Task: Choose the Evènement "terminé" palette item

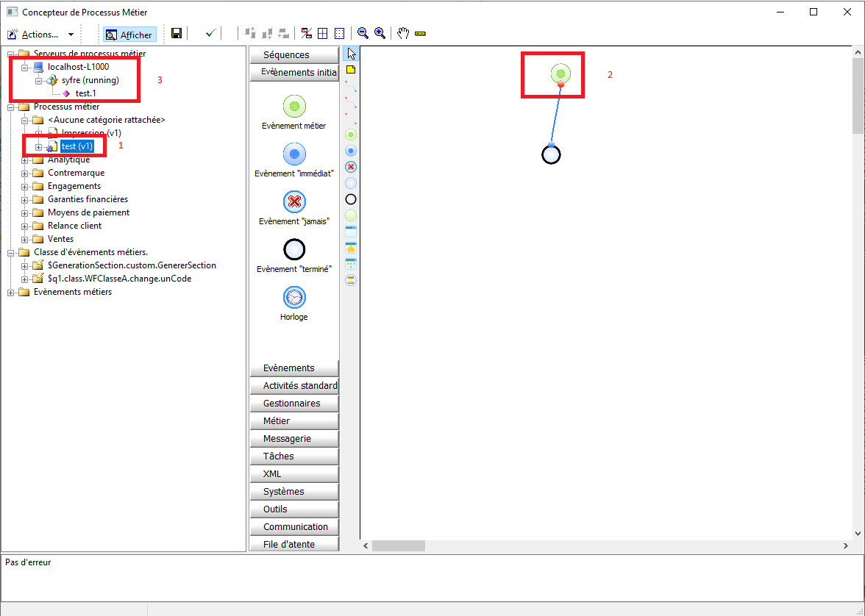Action: coord(294,256)
